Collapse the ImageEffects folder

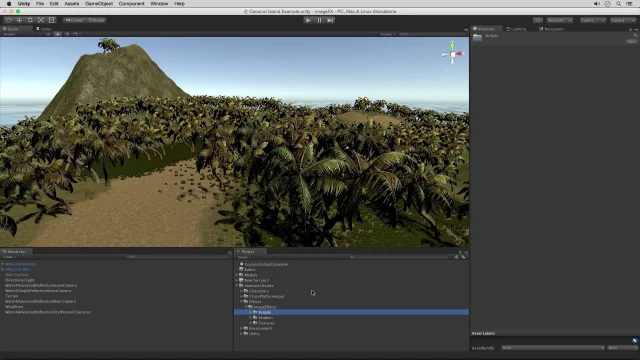coord(246,307)
